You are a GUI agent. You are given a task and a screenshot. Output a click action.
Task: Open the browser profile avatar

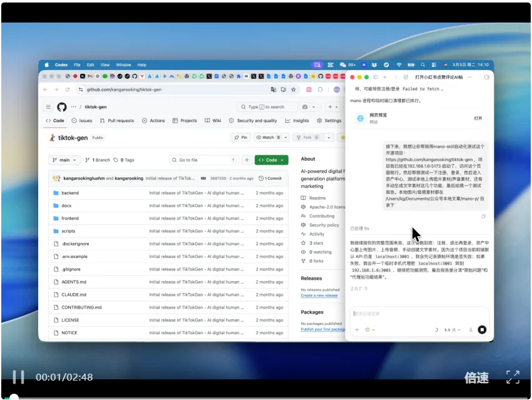(x=337, y=90)
